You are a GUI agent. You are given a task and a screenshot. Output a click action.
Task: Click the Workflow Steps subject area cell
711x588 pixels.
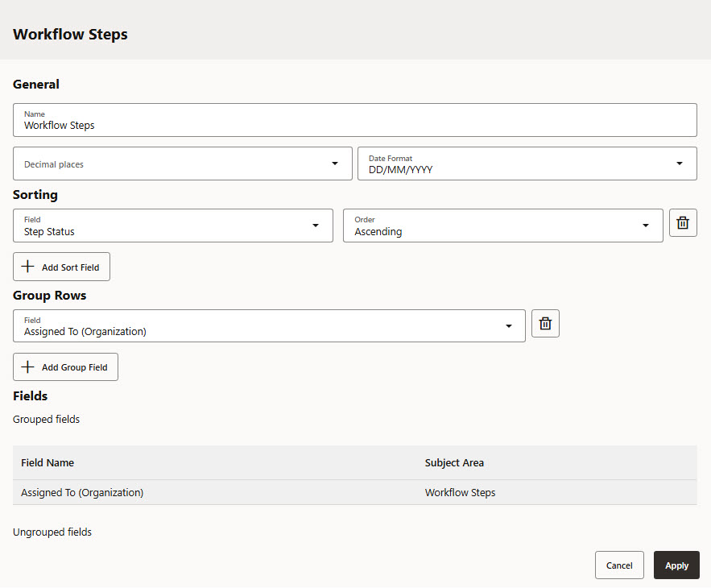(460, 492)
